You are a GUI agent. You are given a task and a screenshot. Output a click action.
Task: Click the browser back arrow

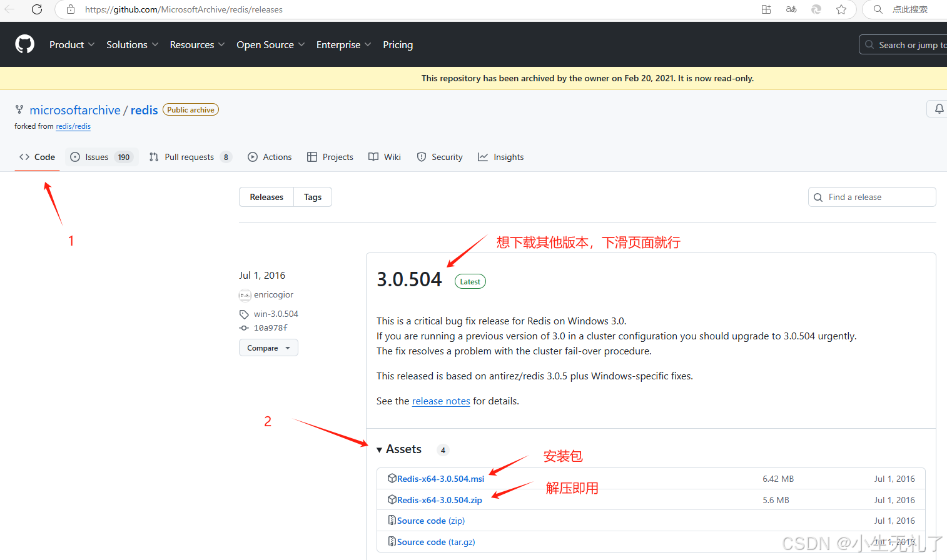tap(9, 9)
